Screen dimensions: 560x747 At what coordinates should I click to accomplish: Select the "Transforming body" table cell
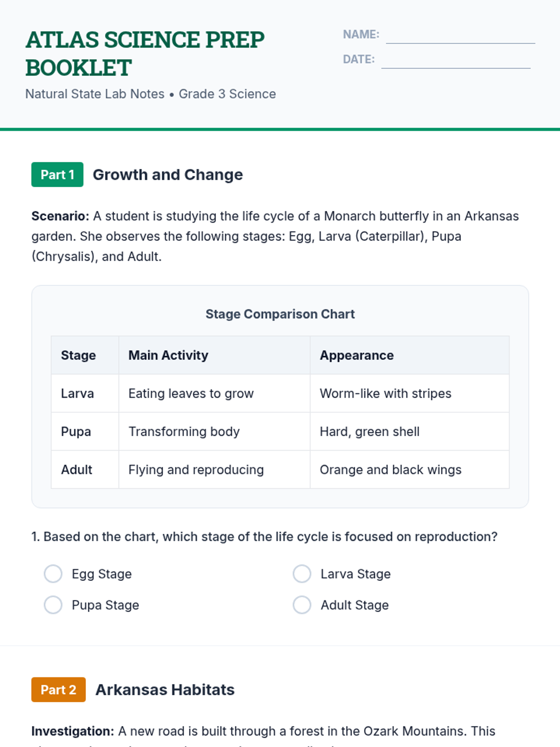tap(184, 431)
